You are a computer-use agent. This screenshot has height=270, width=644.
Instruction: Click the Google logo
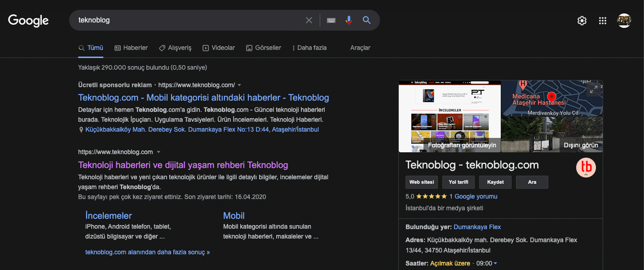28,20
